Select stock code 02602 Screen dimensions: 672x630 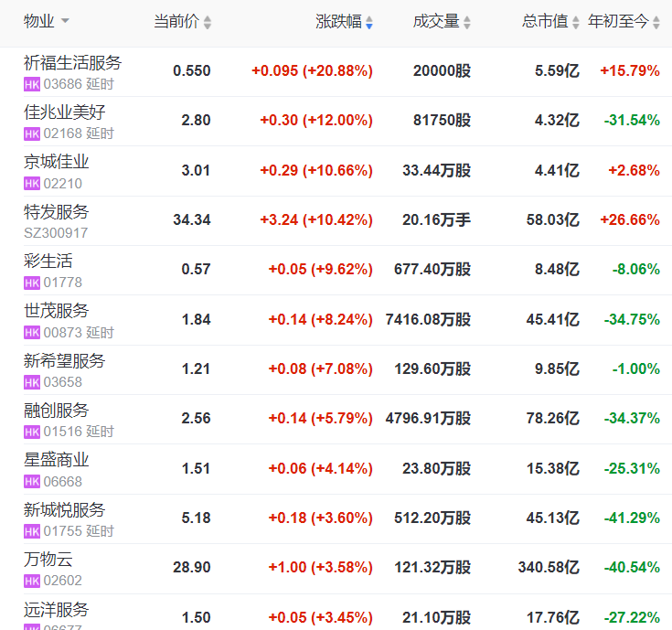click(62, 581)
